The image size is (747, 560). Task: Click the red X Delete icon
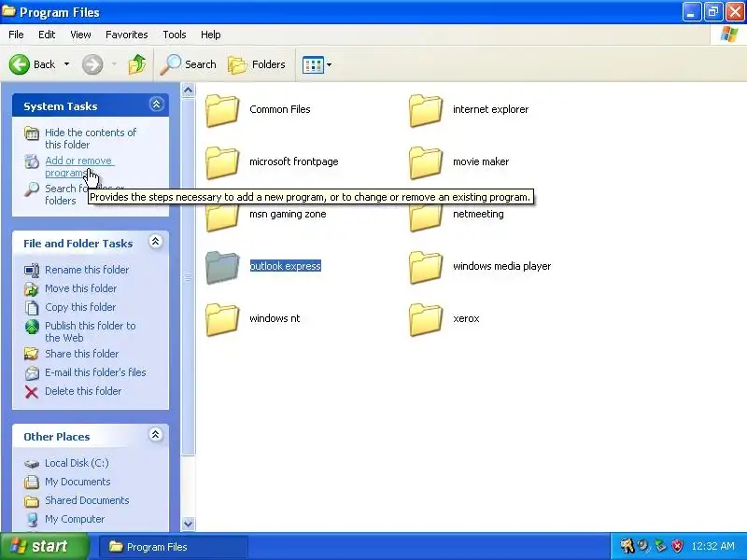click(x=32, y=392)
